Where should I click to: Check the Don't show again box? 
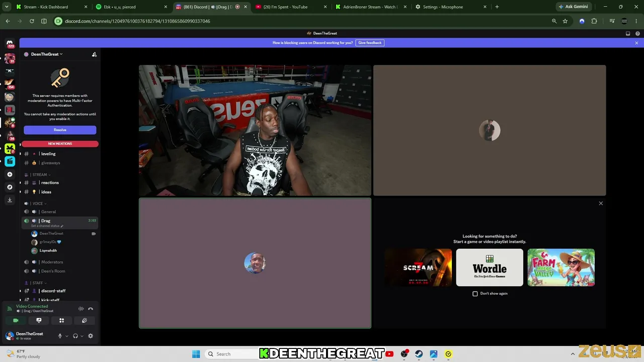point(475,294)
